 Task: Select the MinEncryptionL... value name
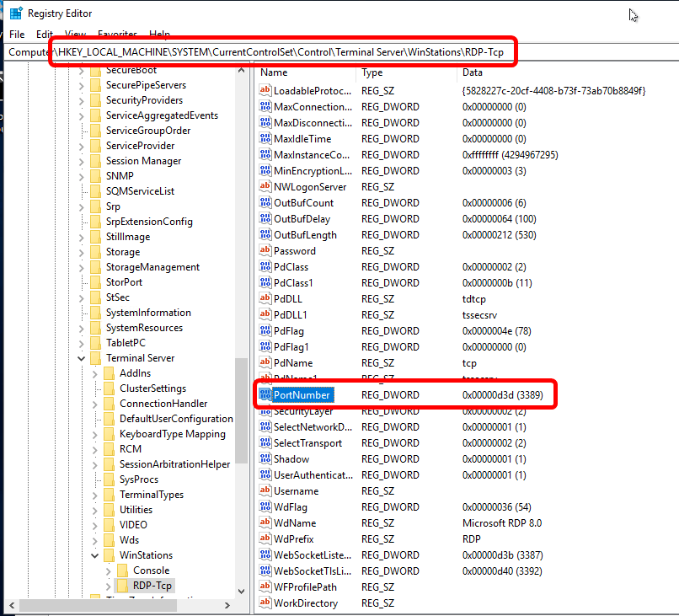pos(313,171)
